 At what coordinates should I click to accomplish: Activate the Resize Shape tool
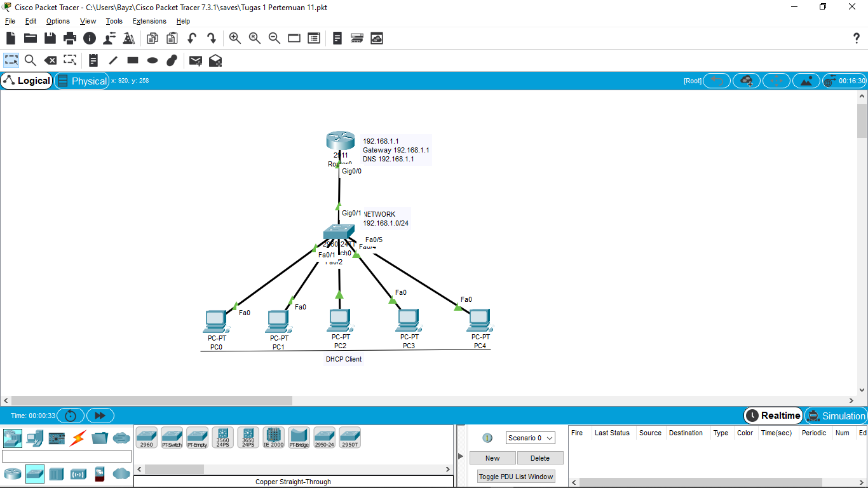click(x=70, y=60)
